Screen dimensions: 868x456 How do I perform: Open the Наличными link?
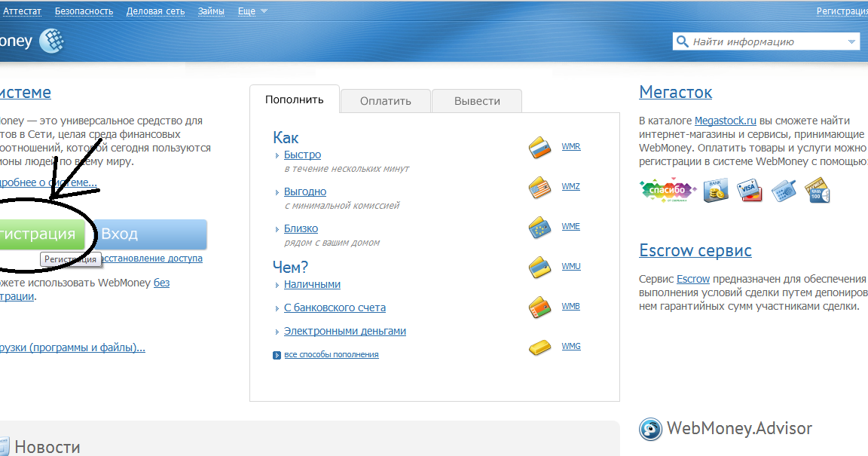coord(312,284)
